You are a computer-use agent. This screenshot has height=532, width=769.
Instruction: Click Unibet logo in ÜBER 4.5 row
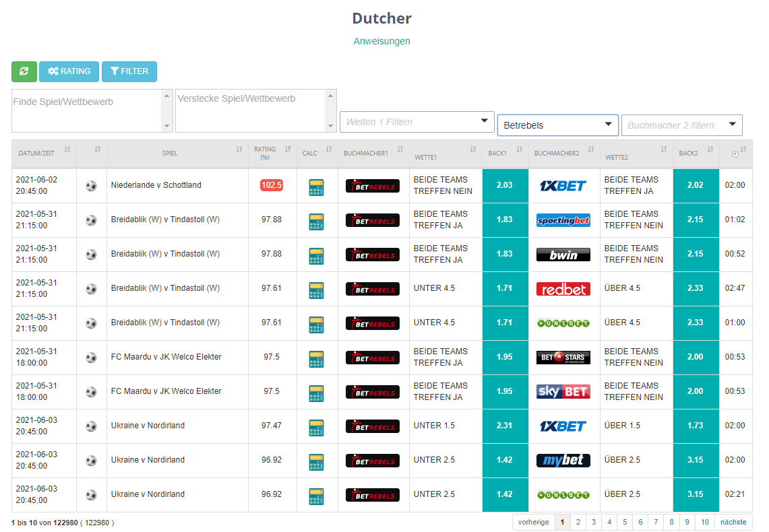[563, 323]
